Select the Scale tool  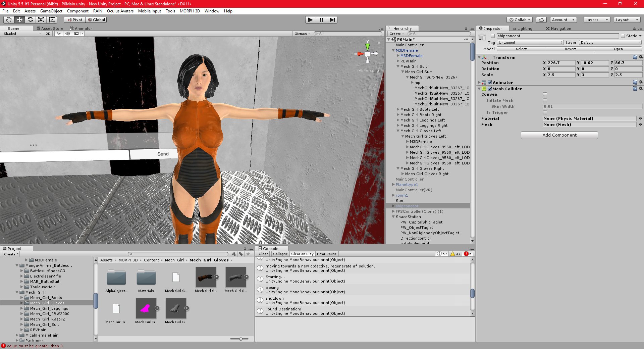41,20
